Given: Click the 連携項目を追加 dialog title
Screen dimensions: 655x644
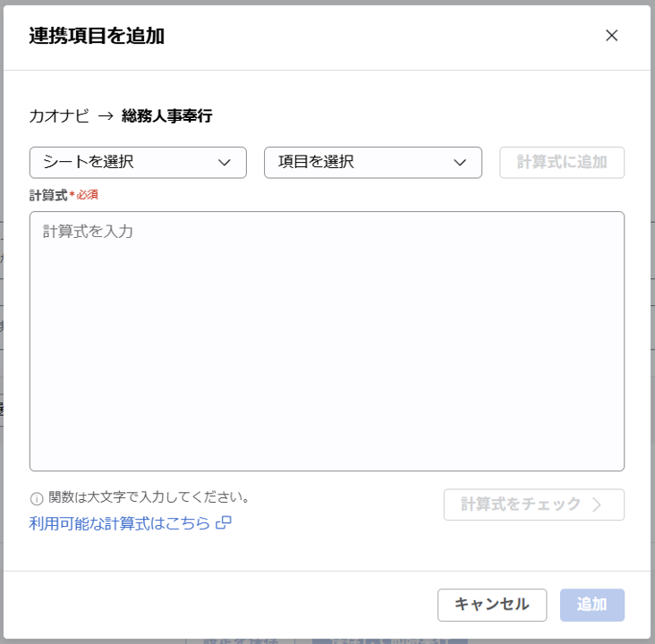Looking at the screenshot, I should [97, 36].
